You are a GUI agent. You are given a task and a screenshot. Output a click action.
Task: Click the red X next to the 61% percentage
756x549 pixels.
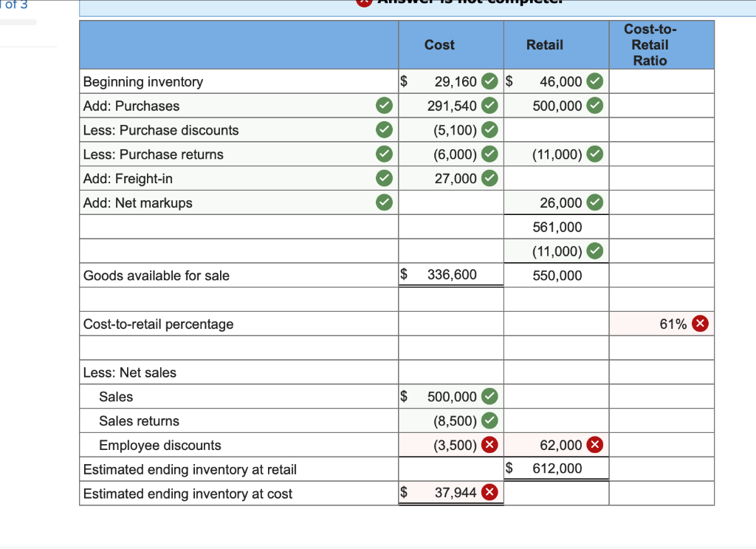coord(701,324)
